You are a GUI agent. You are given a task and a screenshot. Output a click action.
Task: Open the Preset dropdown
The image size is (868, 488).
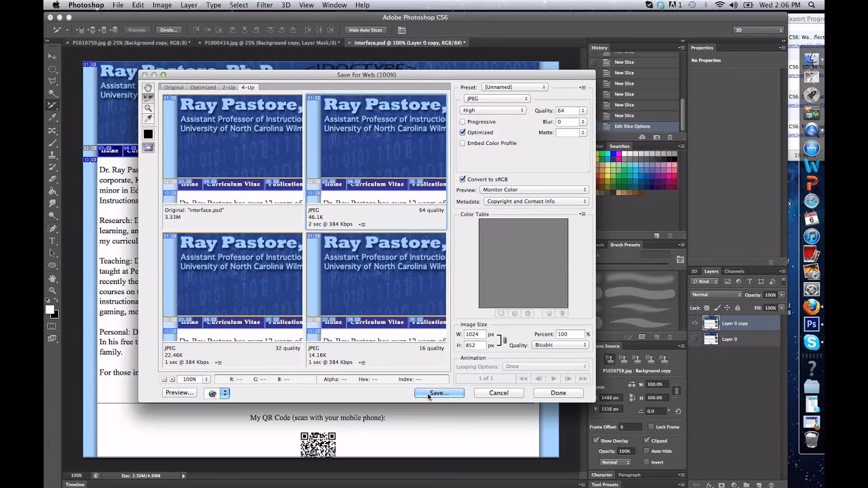pyautogui.click(x=514, y=87)
